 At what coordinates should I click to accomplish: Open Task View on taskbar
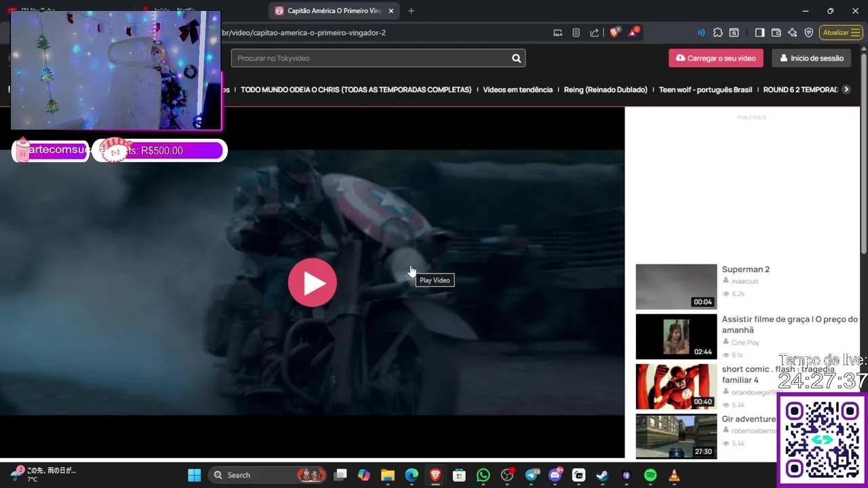(340, 475)
